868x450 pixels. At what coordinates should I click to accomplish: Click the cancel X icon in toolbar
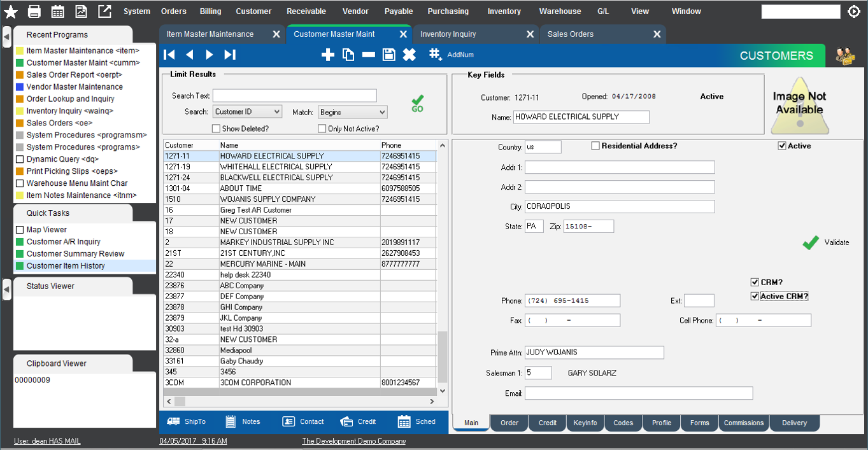click(x=409, y=55)
